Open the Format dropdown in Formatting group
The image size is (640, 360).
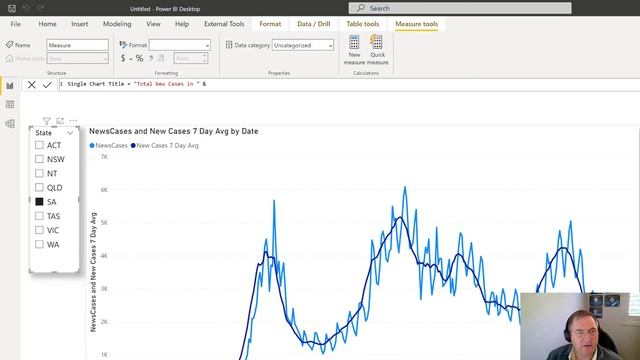tap(180, 45)
